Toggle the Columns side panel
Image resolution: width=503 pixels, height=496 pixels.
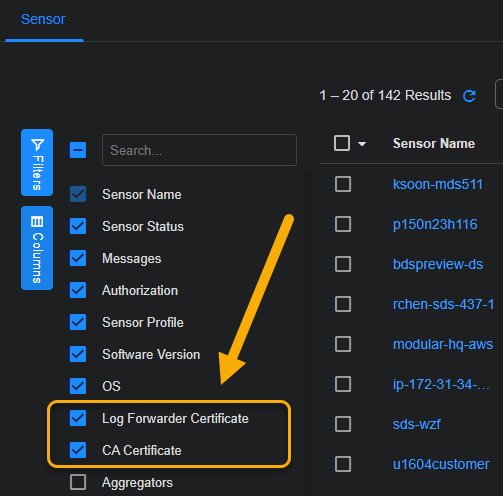pyautogui.click(x=37, y=248)
